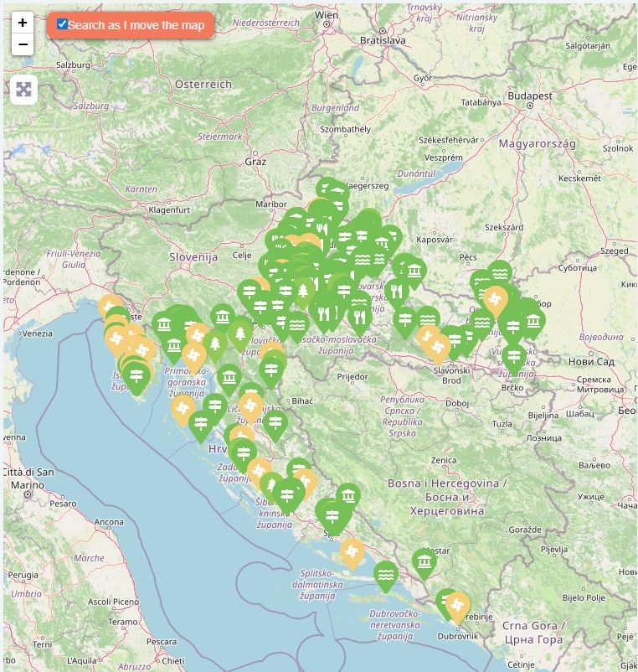This screenshot has width=638, height=672.
Task: Open yellow pinwheel touching the Primorsko label
Action: click(194, 359)
